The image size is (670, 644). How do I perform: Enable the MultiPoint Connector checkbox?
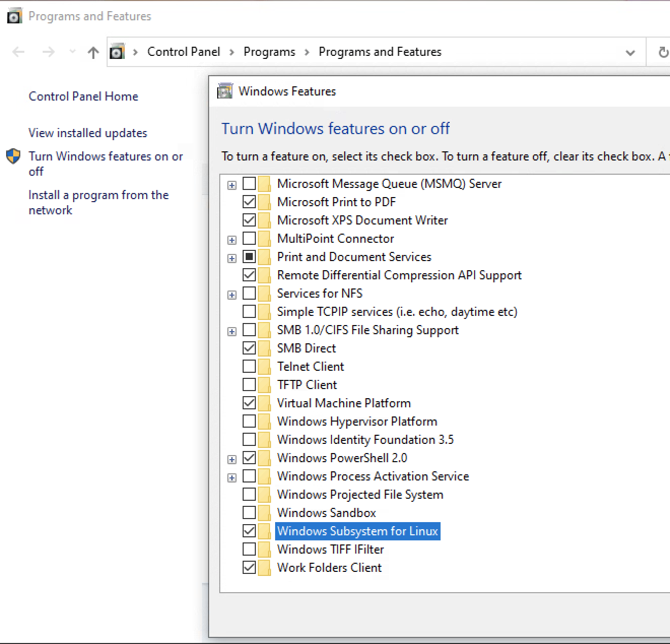(249, 238)
